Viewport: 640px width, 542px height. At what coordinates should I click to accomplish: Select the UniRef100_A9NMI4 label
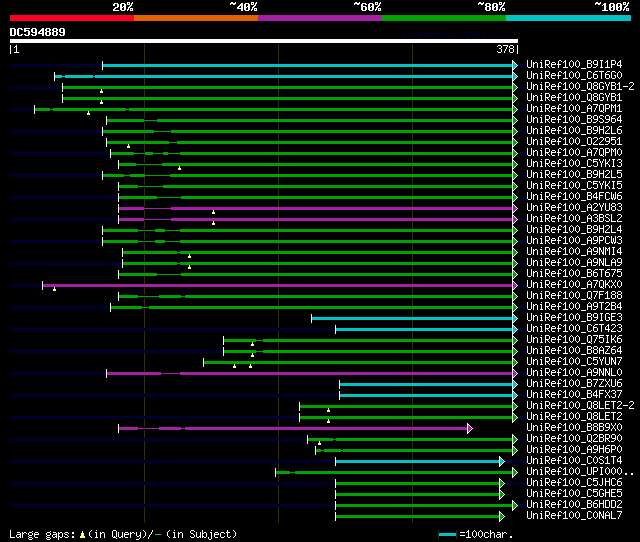click(574, 252)
